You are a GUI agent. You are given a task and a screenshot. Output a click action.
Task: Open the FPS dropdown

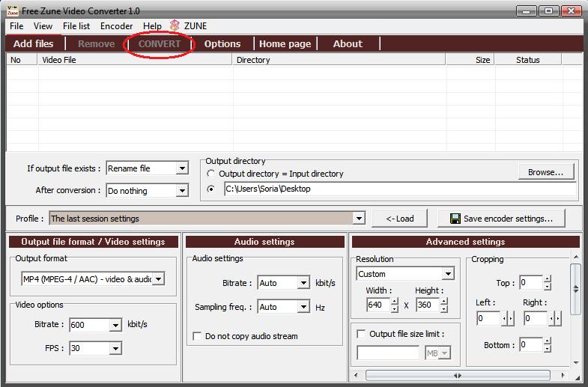115,348
